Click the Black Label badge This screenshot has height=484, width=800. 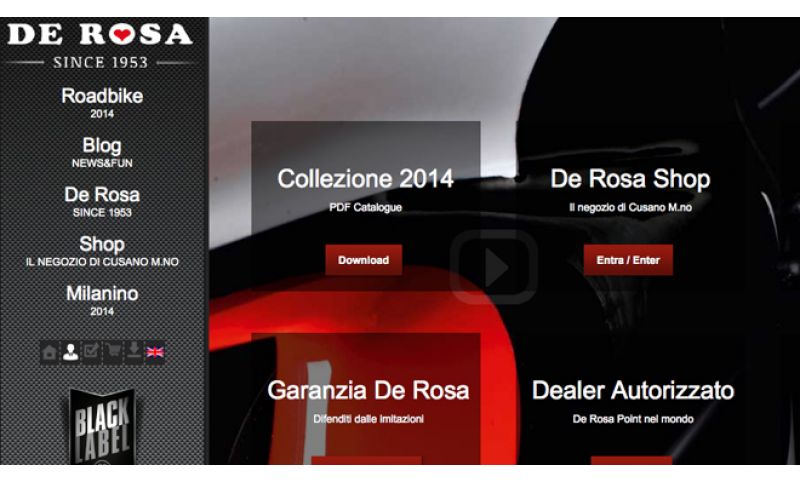102,426
